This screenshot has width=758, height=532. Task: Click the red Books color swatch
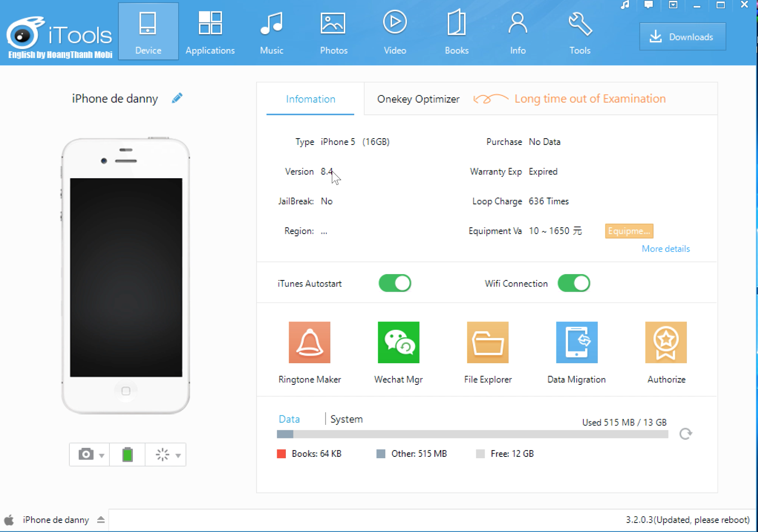(281, 454)
